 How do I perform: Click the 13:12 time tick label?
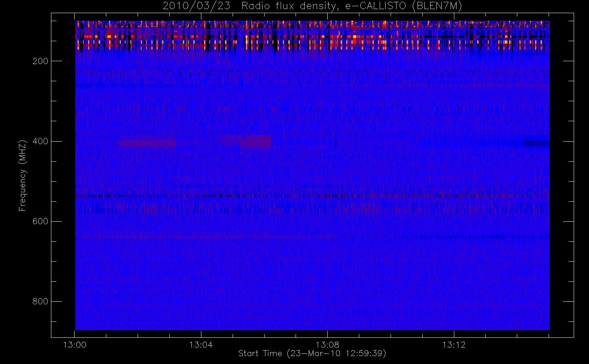point(454,345)
